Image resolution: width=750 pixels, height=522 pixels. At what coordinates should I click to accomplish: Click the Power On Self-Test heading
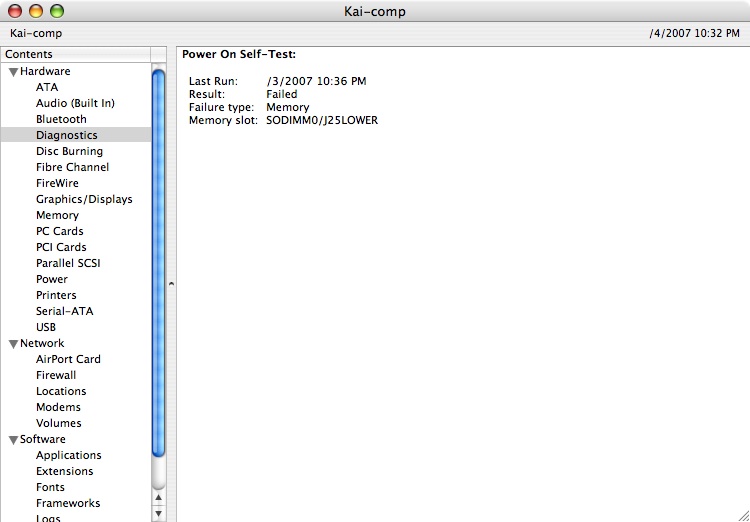pos(239,55)
